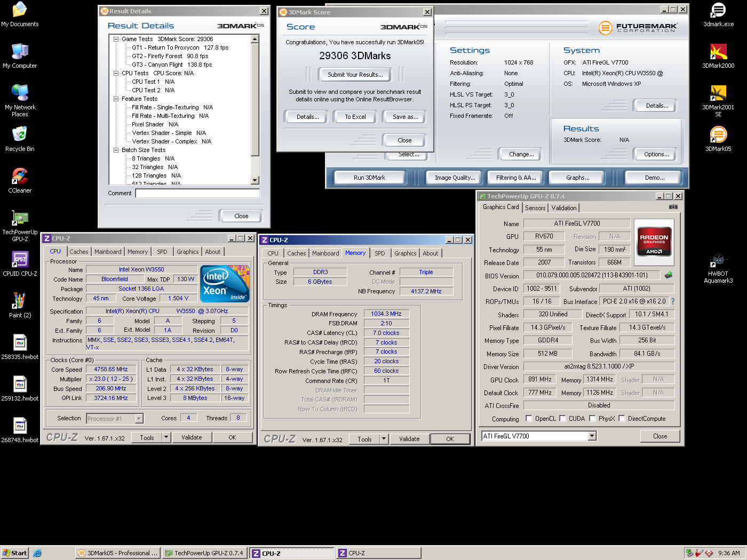Open My Computer desktop icon

click(20, 56)
